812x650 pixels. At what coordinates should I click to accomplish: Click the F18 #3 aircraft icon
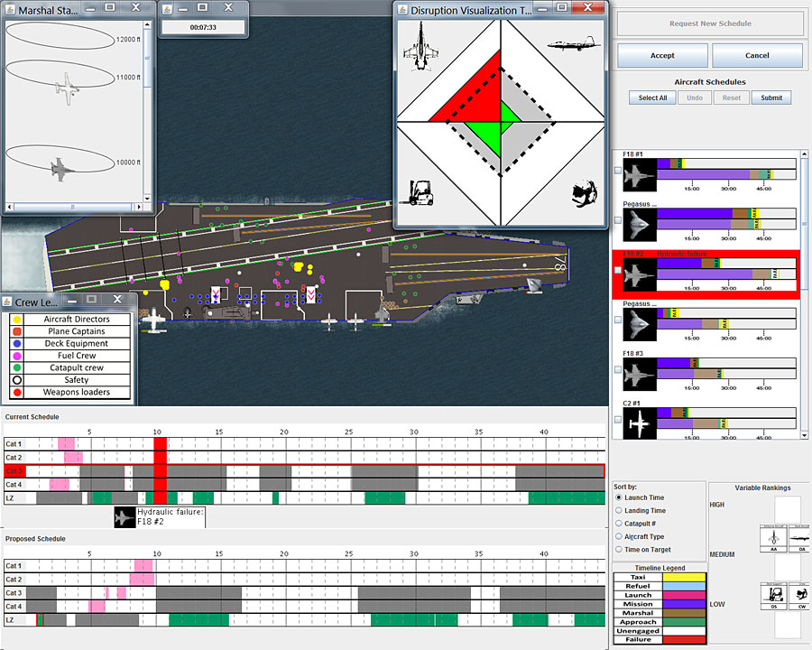point(640,371)
